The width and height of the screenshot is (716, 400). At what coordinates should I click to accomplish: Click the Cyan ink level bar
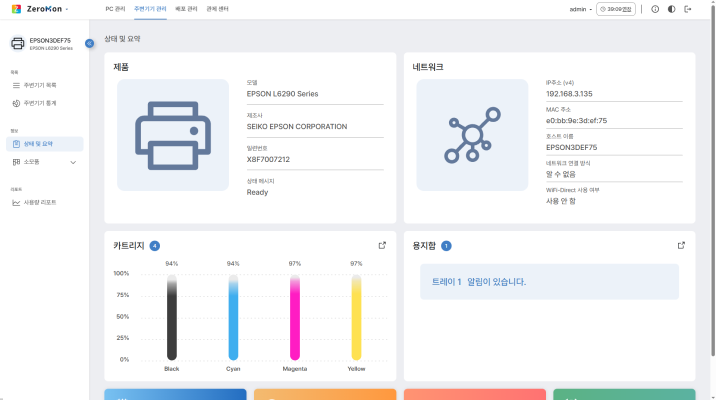(233, 317)
